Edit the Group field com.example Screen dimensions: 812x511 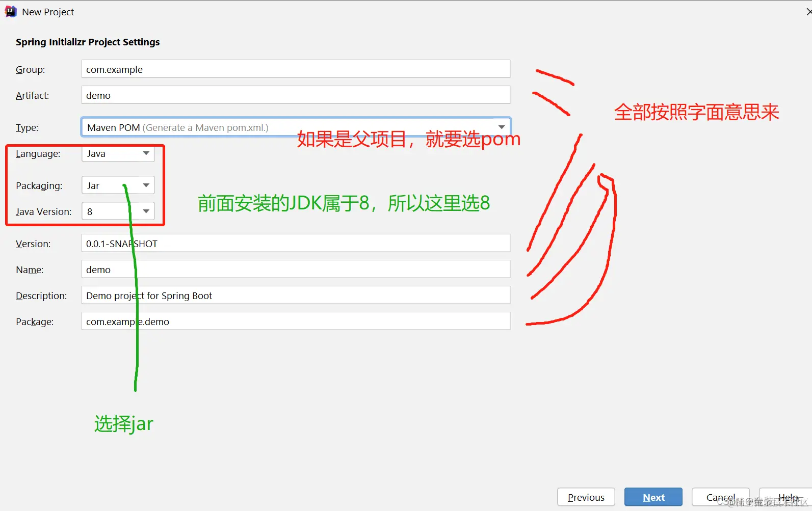click(296, 69)
